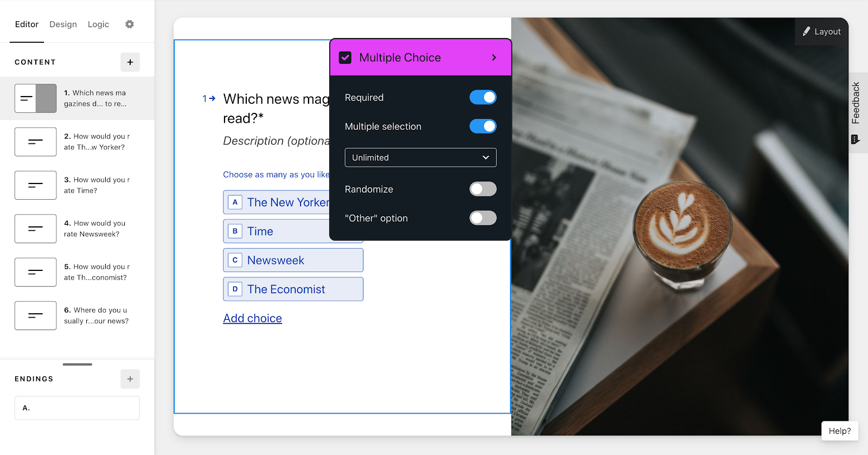Open the Help? button

[840, 431]
